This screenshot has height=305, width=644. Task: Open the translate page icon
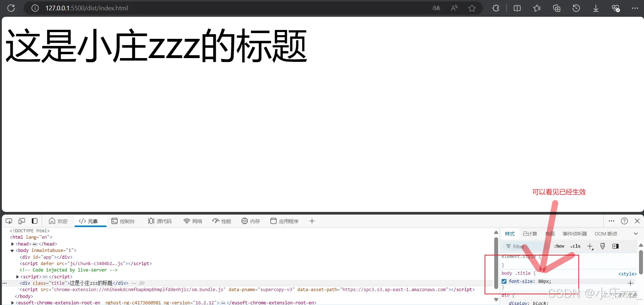coord(436,8)
